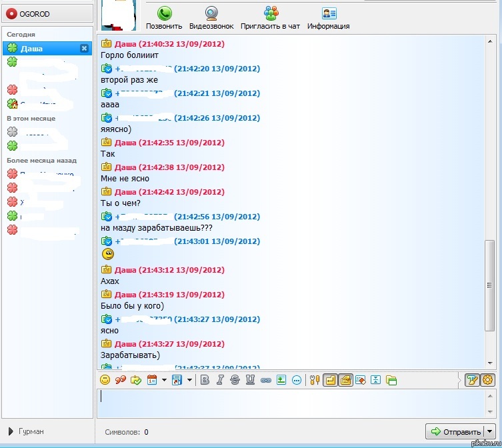502x448 pixels.
Task: Expand the save icon dropdown arrow
Action: point(189,380)
